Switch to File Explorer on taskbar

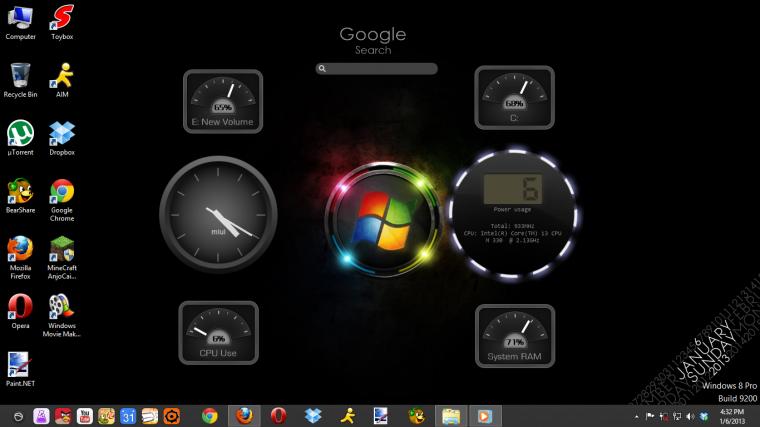point(451,416)
